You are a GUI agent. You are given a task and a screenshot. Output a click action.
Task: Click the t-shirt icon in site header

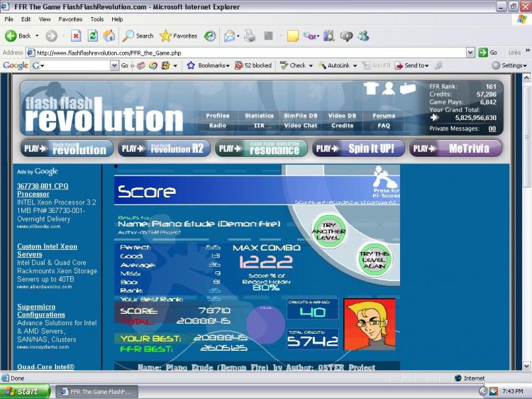coord(370,88)
